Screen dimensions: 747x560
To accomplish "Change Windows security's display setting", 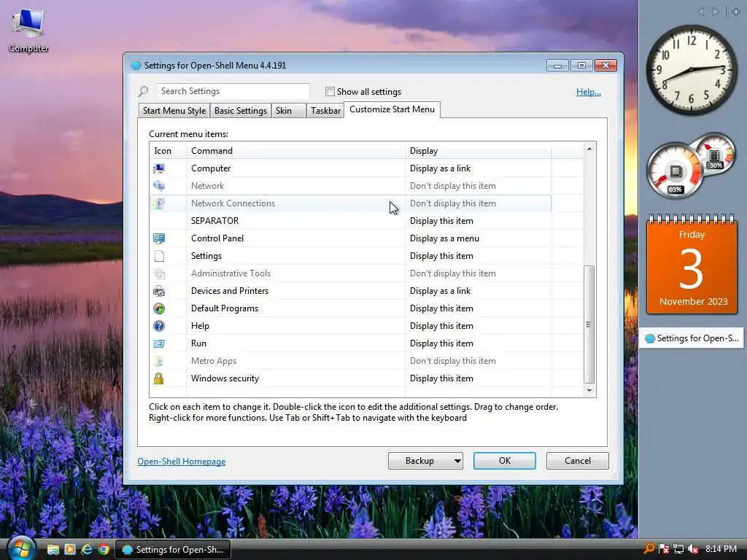I will click(x=441, y=378).
